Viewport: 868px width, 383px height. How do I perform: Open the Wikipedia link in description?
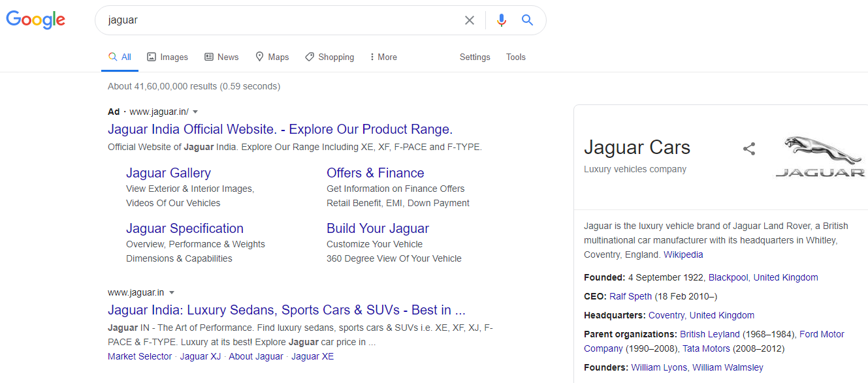click(683, 254)
